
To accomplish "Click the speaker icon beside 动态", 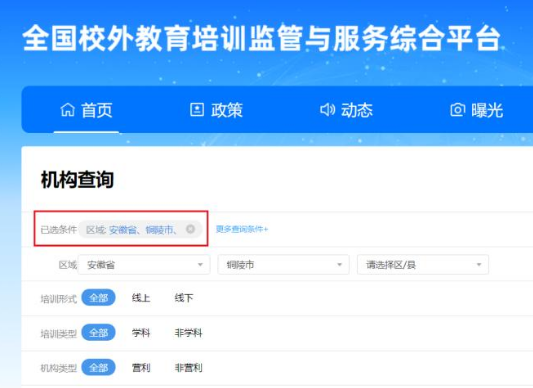I will (327, 110).
